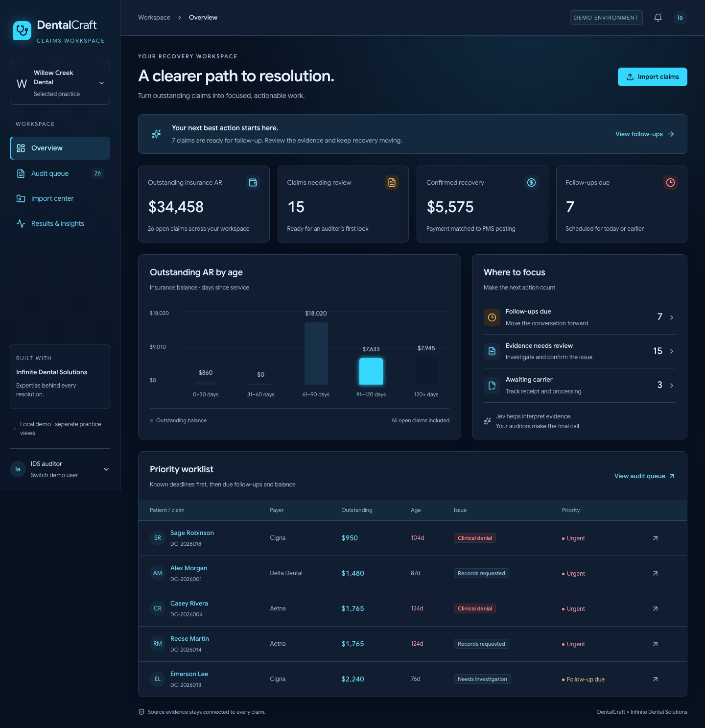
Task: Expand the Willow Creek Dental practice selector
Action: point(60,83)
